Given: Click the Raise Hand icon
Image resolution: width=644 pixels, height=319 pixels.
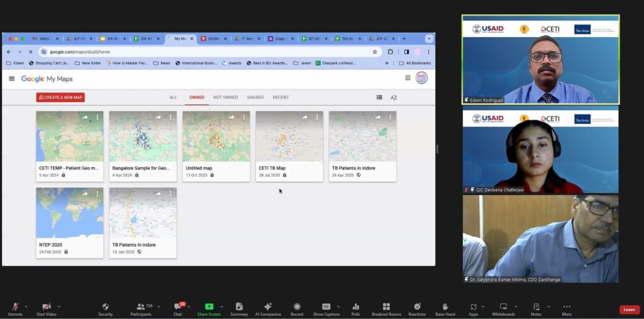Looking at the screenshot, I should coord(445,306).
